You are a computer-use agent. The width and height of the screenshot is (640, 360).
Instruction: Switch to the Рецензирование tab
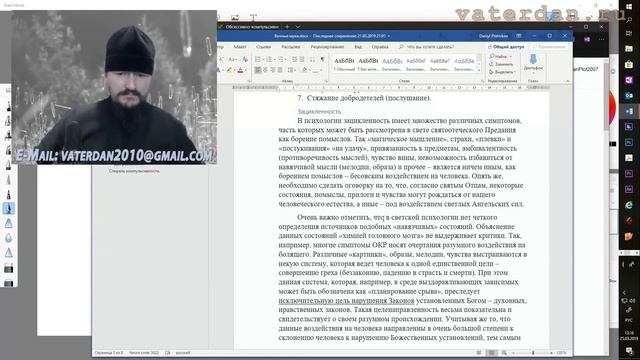pos(327,47)
